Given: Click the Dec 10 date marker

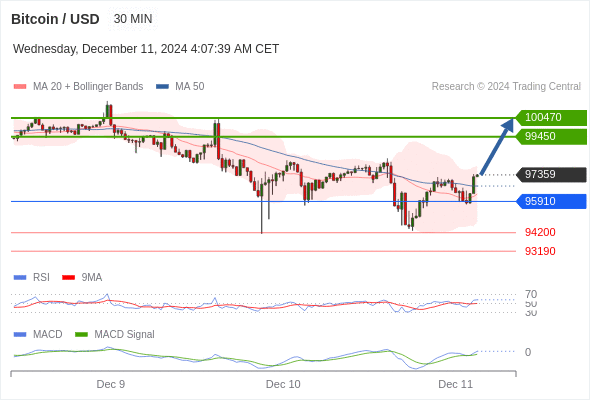Looking at the screenshot, I should [283, 384].
